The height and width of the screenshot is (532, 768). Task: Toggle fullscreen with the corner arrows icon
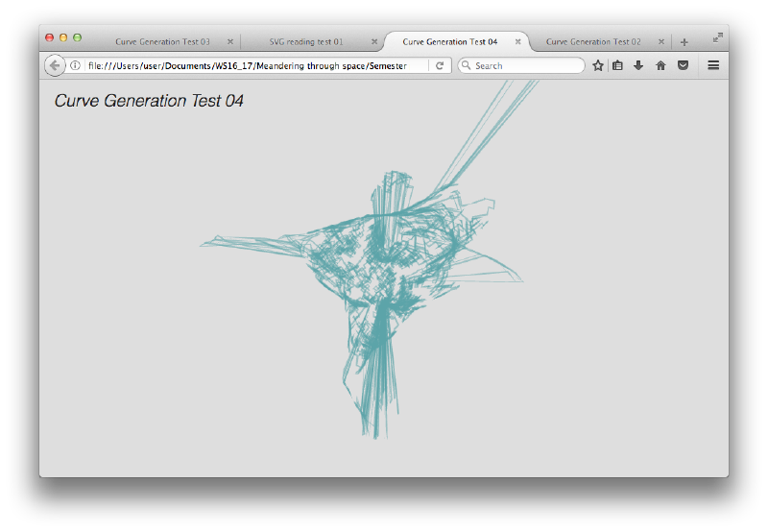tap(717, 37)
